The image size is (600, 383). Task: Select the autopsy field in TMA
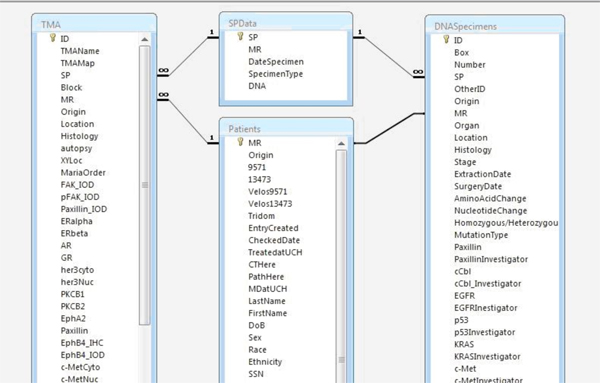pos(76,148)
